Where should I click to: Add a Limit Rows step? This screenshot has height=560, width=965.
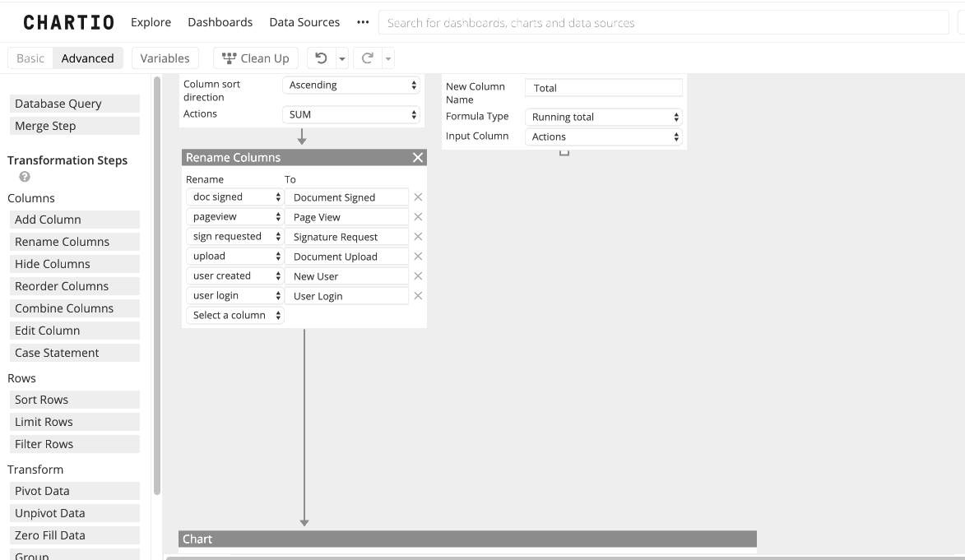[75, 422]
